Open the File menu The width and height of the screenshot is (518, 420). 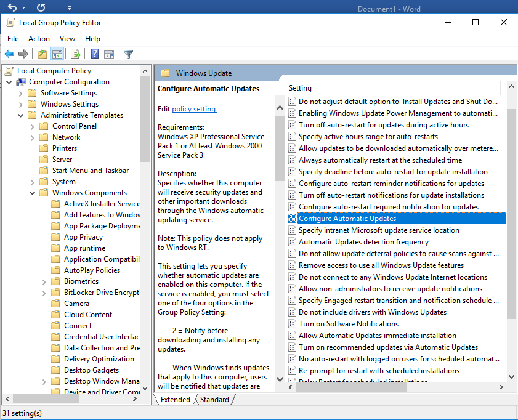13,39
